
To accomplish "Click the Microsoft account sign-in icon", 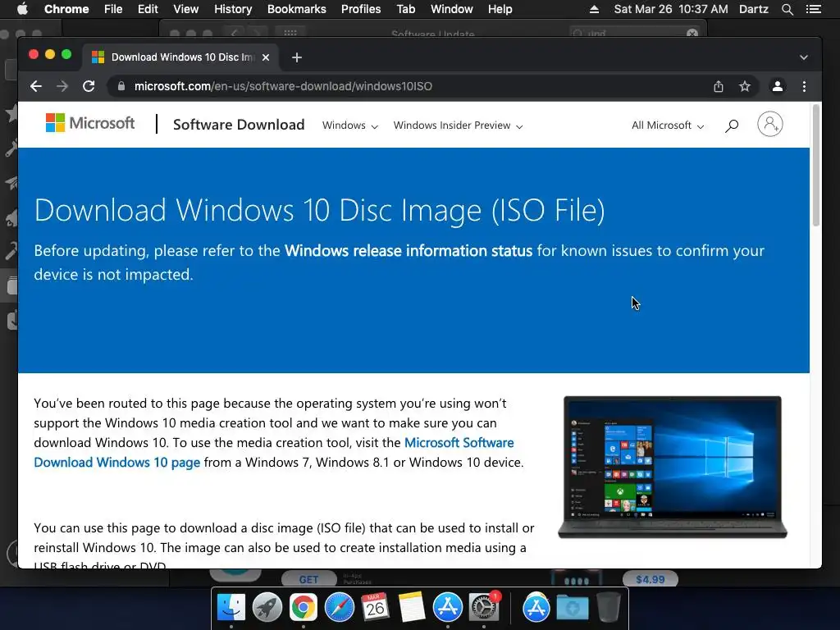I will click(x=769, y=125).
